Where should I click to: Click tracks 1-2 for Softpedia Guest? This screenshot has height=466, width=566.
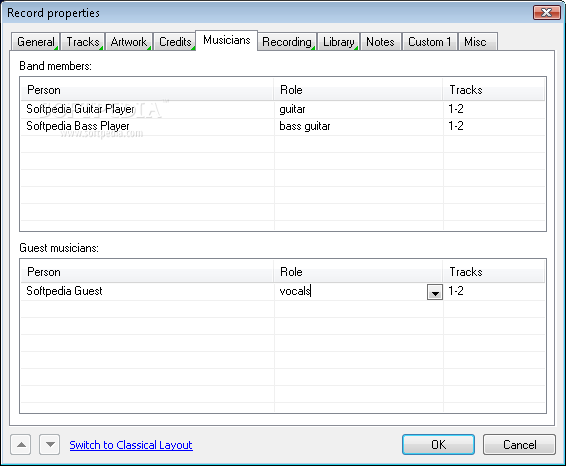click(494, 291)
